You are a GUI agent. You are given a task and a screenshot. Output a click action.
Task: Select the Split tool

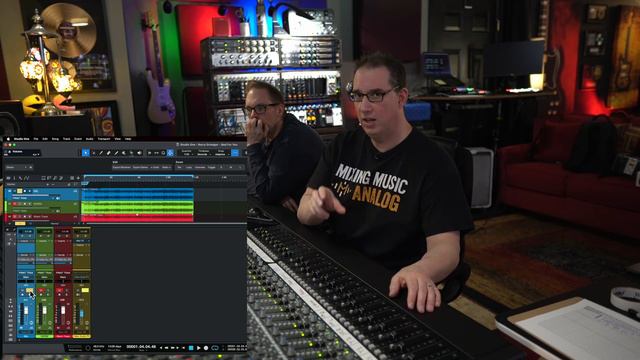tap(101, 153)
